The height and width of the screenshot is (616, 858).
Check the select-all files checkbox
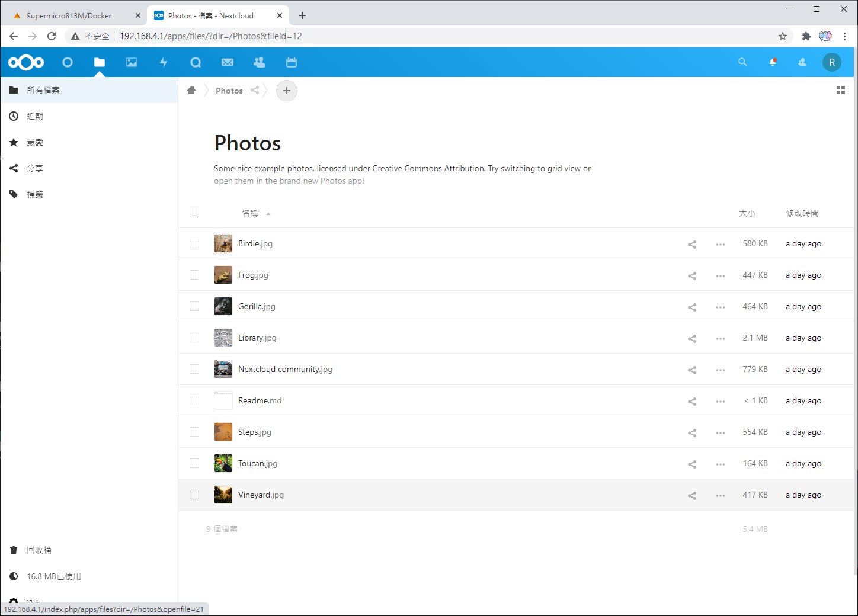194,213
